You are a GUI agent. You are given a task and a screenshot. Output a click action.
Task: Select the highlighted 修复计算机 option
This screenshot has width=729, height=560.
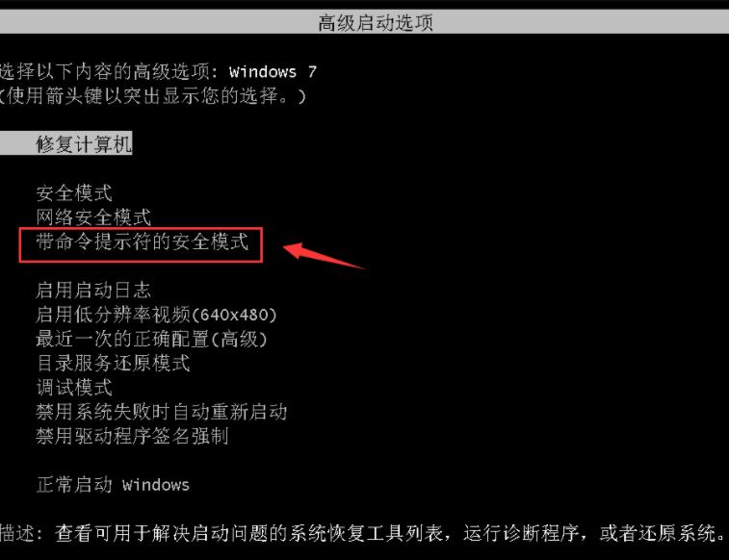66,143
